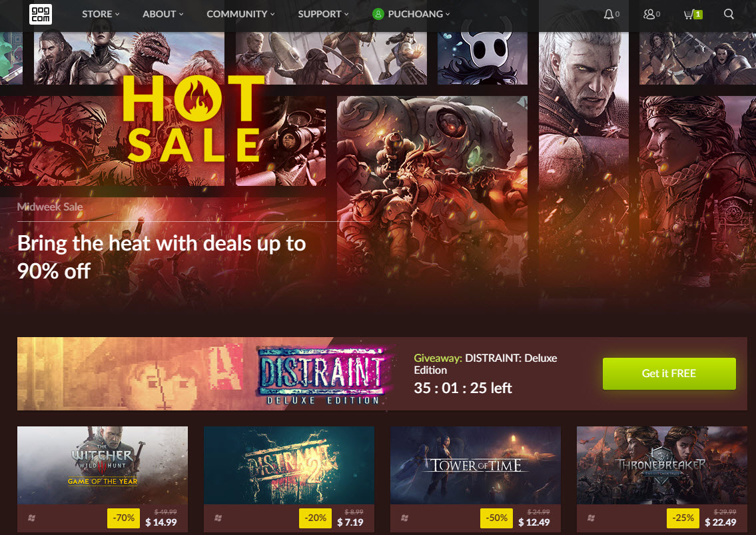Expand the STORE dropdown menu
The height and width of the screenshot is (535, 756).
(x=101, y=14)
